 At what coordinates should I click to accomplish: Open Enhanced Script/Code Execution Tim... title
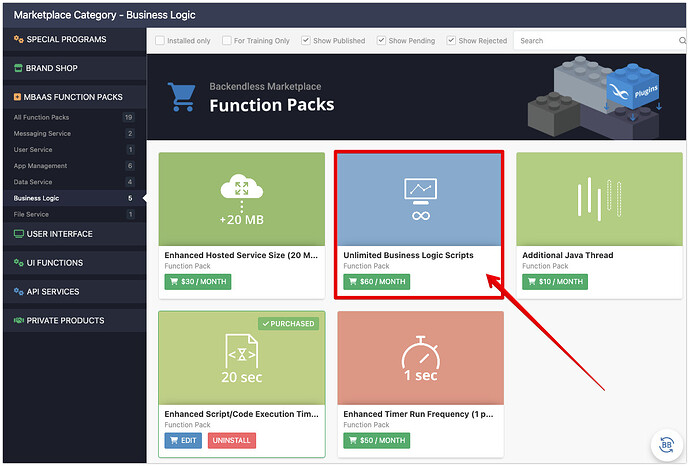click(x=242, y=414)
